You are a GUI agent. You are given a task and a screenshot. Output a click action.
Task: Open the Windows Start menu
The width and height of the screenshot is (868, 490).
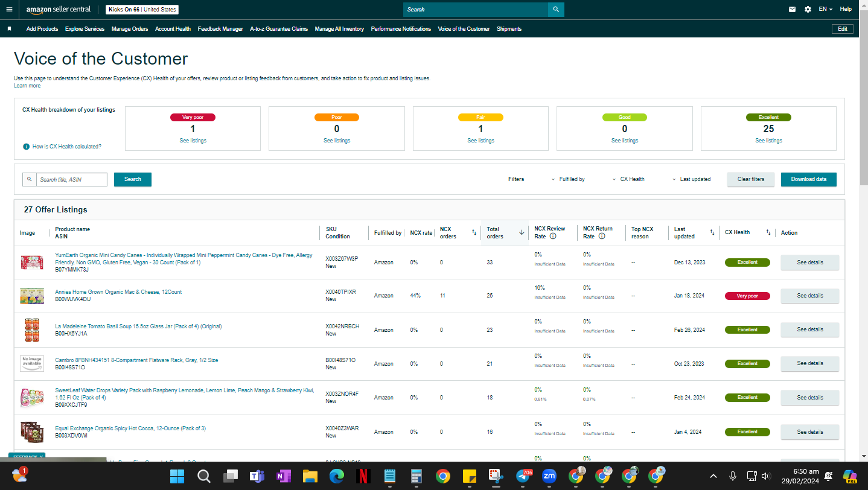tap(177, 476)
